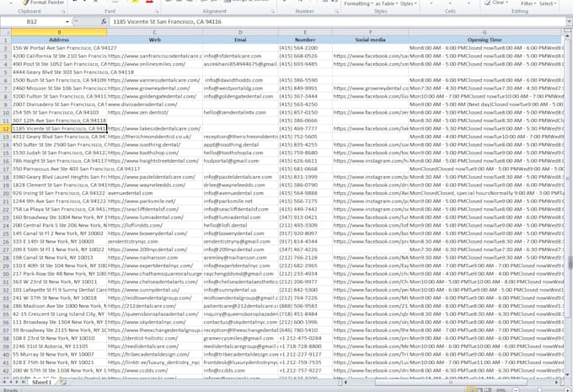
Task: Select cell hsdportal@gmail.com
Action: click(x=240, y=161)
